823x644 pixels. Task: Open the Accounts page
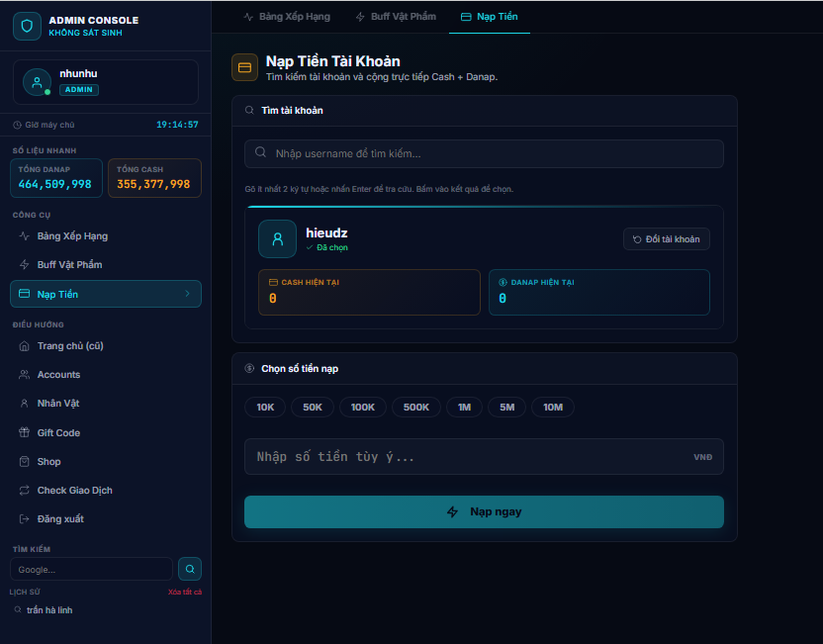[x=106, y=375]
